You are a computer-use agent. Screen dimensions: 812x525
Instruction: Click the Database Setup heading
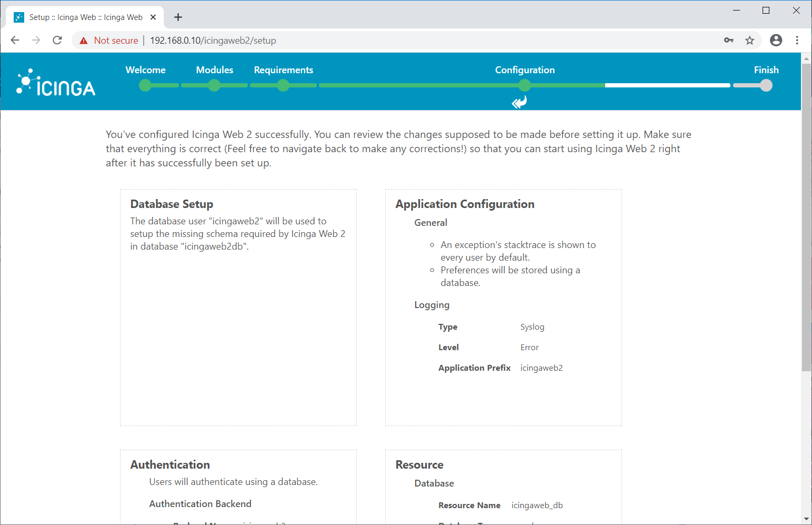tap(172, 204)
